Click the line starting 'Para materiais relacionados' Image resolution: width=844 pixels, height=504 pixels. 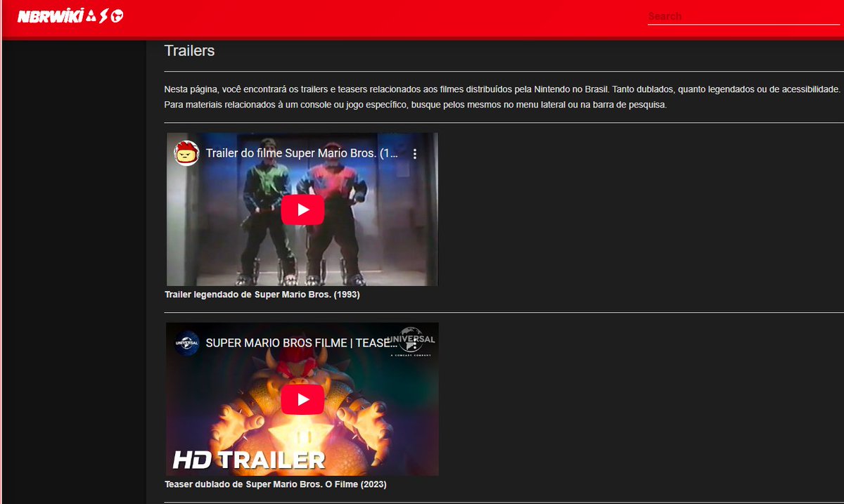point(415,105)
